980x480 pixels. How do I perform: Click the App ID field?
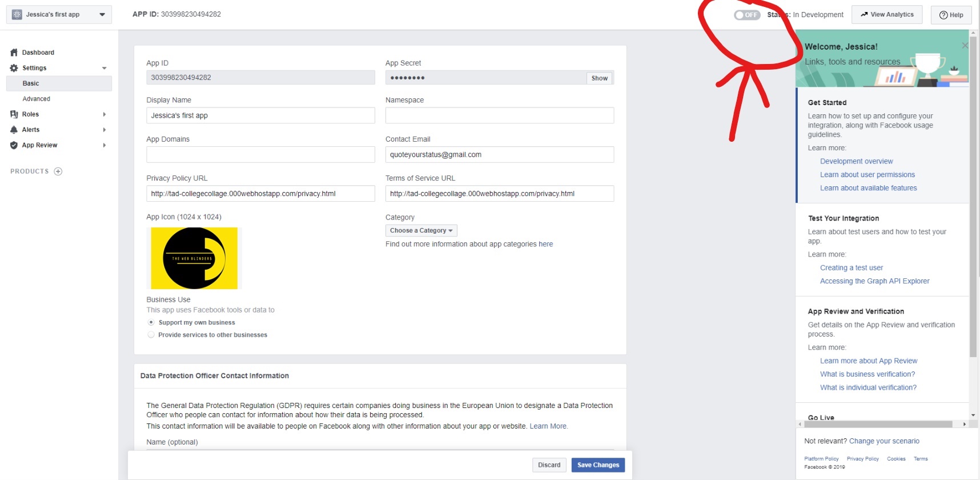(x=260, y=78)
